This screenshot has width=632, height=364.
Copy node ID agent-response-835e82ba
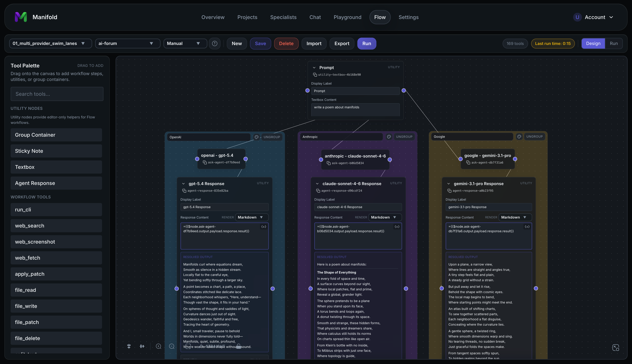pos(184,191)
